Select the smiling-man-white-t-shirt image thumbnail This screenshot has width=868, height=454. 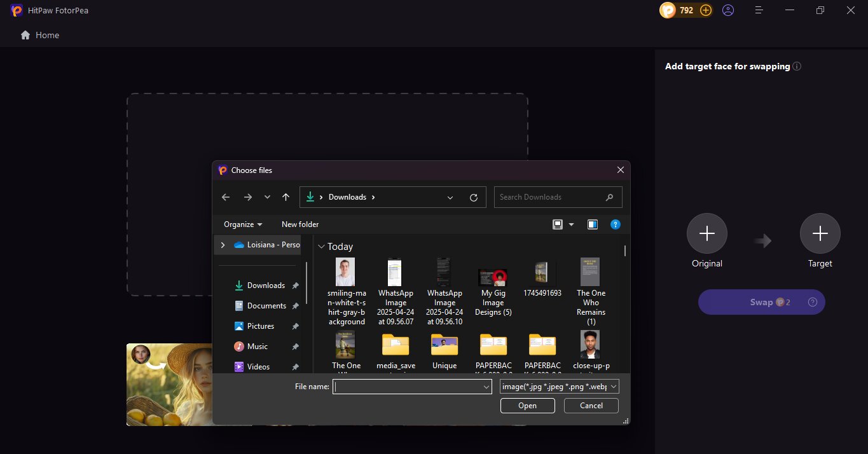345,272
